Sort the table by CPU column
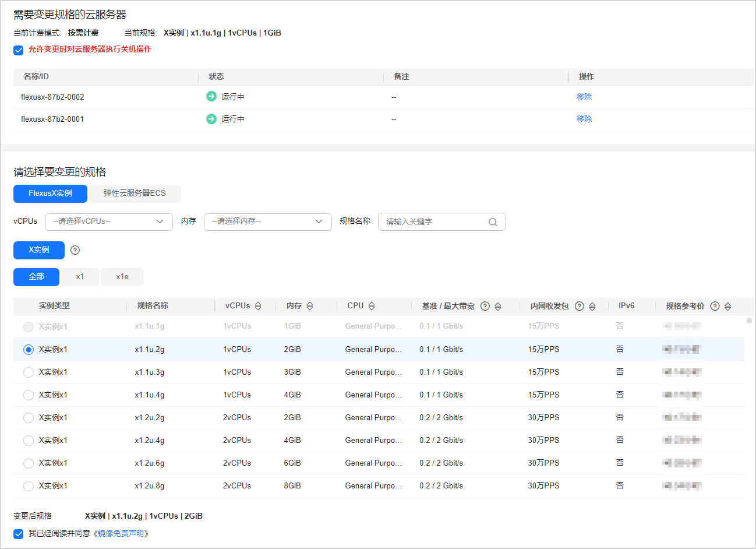The width and height of the screenshot is (756, 549). point(372,306)
